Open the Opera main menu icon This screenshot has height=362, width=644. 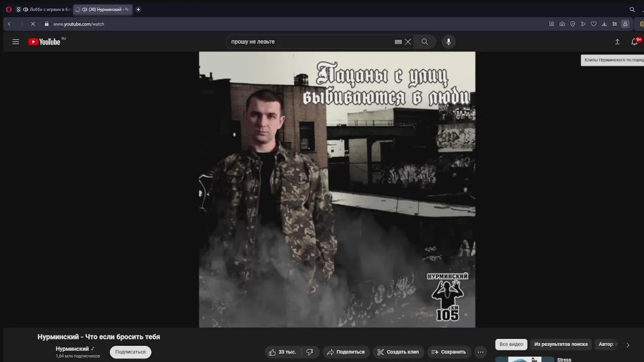click(x=9, y=9)
